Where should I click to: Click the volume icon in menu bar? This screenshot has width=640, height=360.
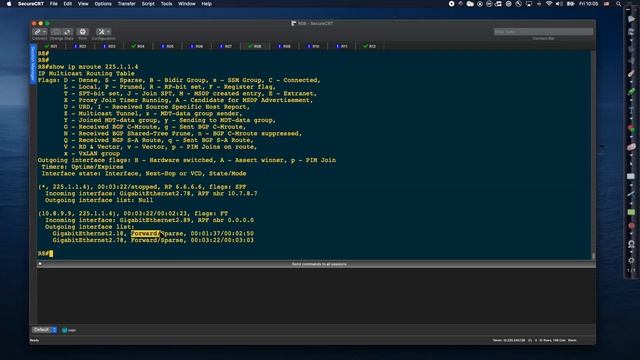coord(559,4)
